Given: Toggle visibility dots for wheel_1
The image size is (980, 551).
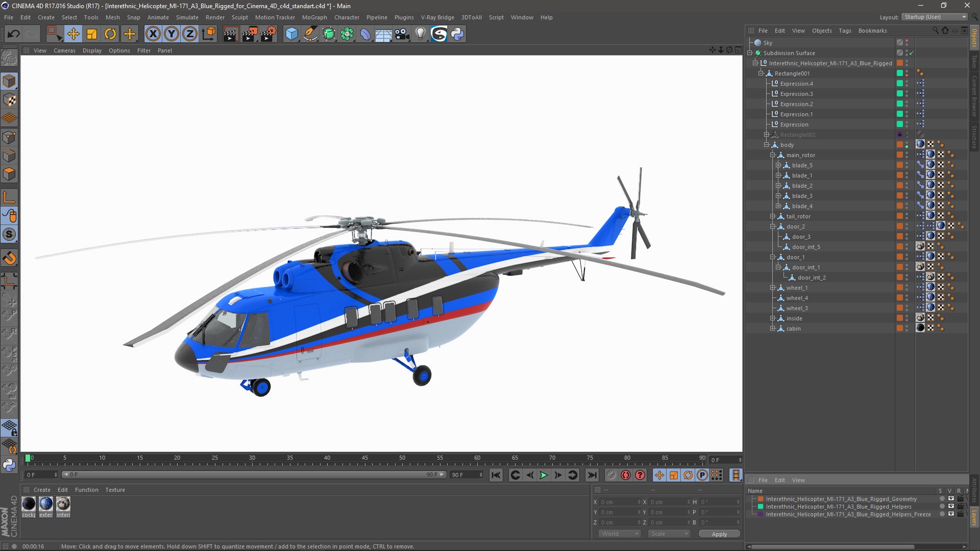Looking at the screenshot, I should [907, 288].
